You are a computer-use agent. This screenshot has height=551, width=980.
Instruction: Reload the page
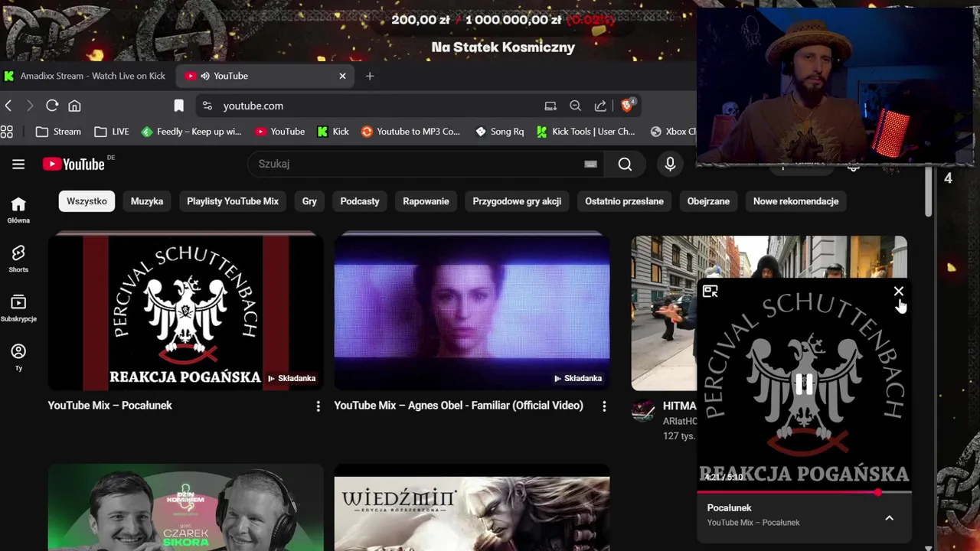[52, 106]
